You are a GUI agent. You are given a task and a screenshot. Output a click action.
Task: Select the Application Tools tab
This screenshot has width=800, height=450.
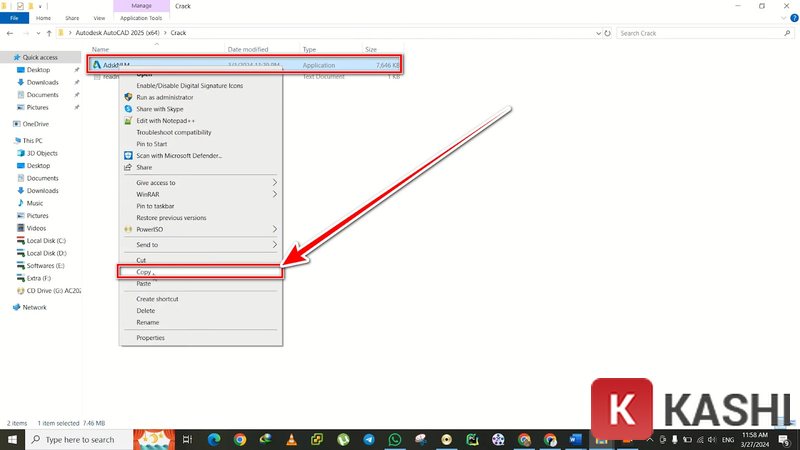point(141,18)
